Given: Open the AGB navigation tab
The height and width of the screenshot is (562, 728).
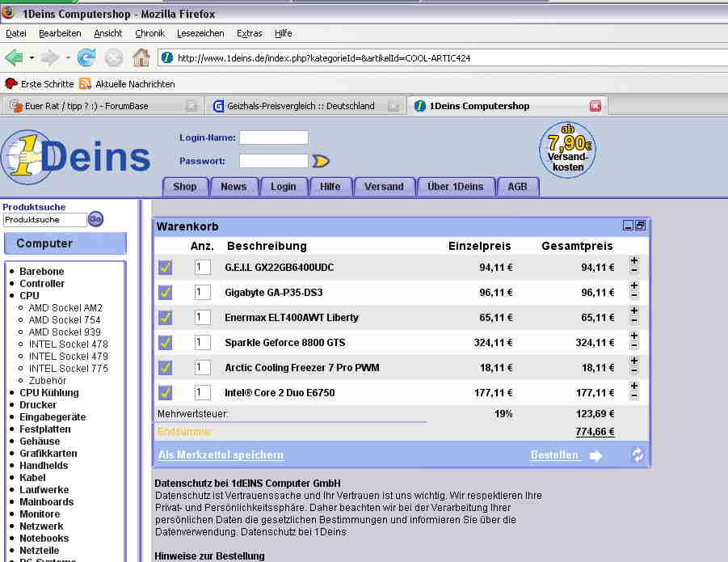Looking at the screenshot, I should pyautogui.click(x=518, y=187).
